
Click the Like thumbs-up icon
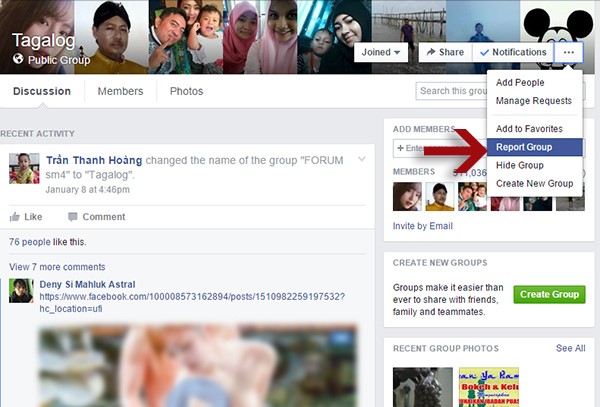[x=14, y=217]
